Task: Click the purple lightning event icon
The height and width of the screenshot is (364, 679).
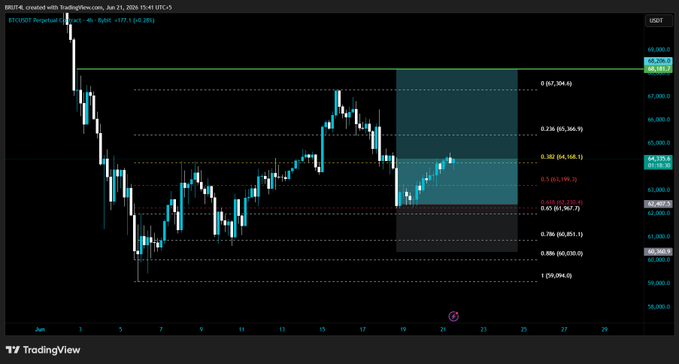Action: point(453,316)
